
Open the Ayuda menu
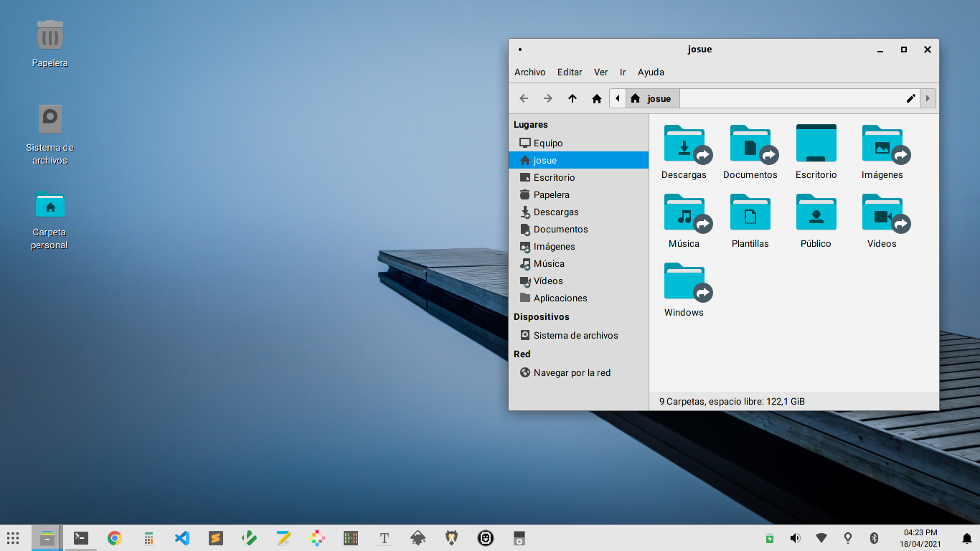(x=651, y=72)
